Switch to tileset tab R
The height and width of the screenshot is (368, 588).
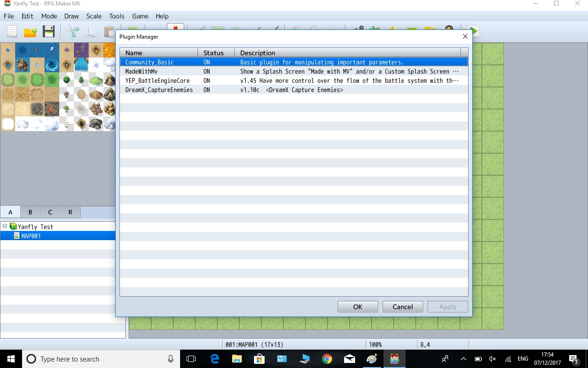pos(70,212)
